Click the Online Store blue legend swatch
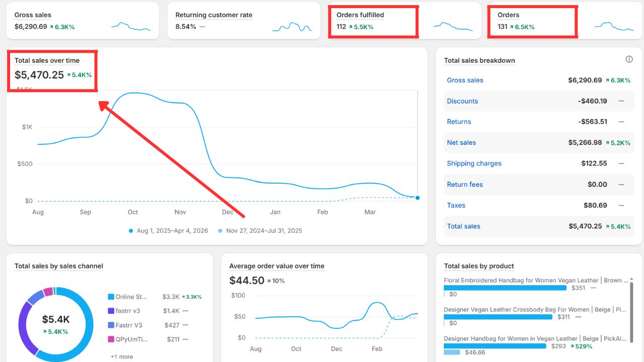Viewport: 644px width, 362px height. coord(111,297)
